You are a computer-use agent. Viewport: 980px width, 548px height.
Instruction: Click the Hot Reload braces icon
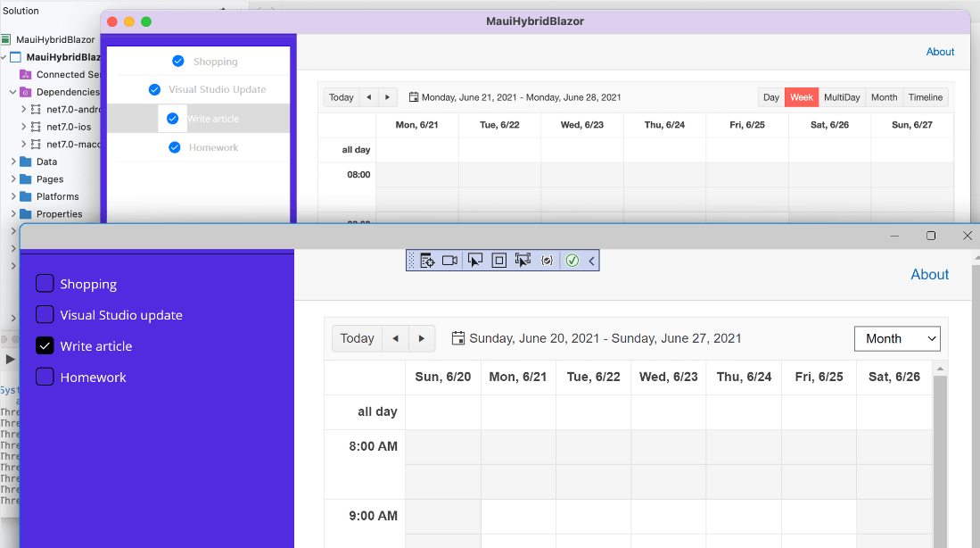[547, 261]
